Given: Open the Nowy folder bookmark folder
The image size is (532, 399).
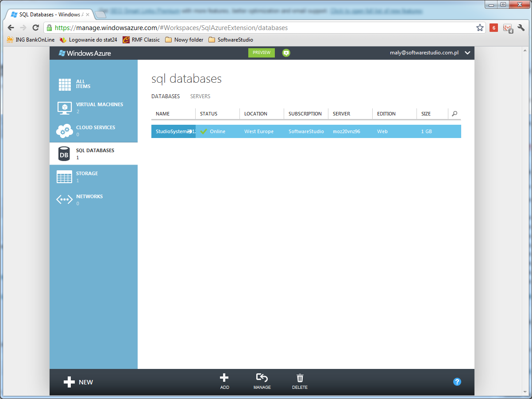Looking at the screenshot, I should [x=184, y=40].
